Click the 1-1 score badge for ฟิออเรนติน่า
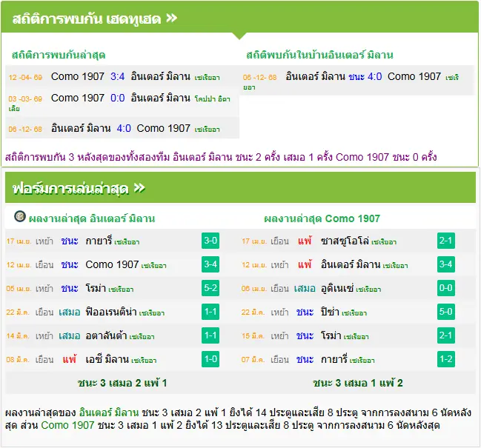 pos(210,312)
